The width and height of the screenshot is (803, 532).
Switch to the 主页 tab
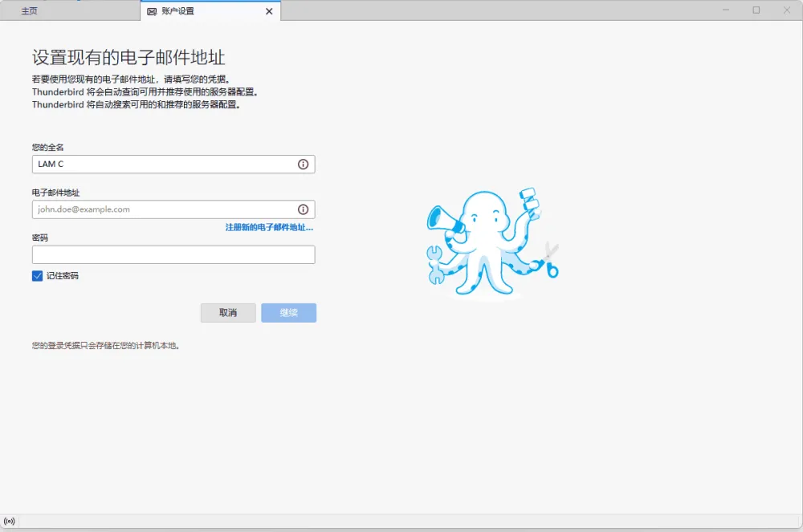29,11
